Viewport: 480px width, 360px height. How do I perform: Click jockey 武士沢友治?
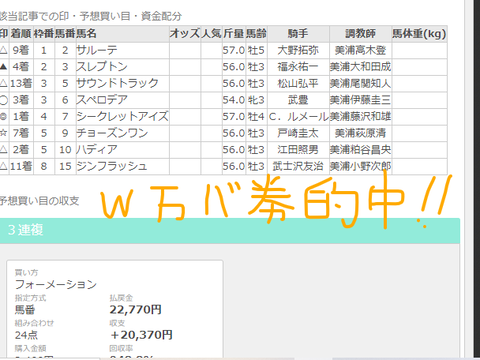coord(298,166)
